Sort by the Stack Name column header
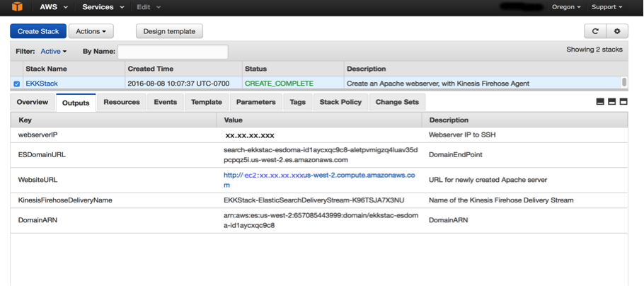644x286 pixels. 74,69
